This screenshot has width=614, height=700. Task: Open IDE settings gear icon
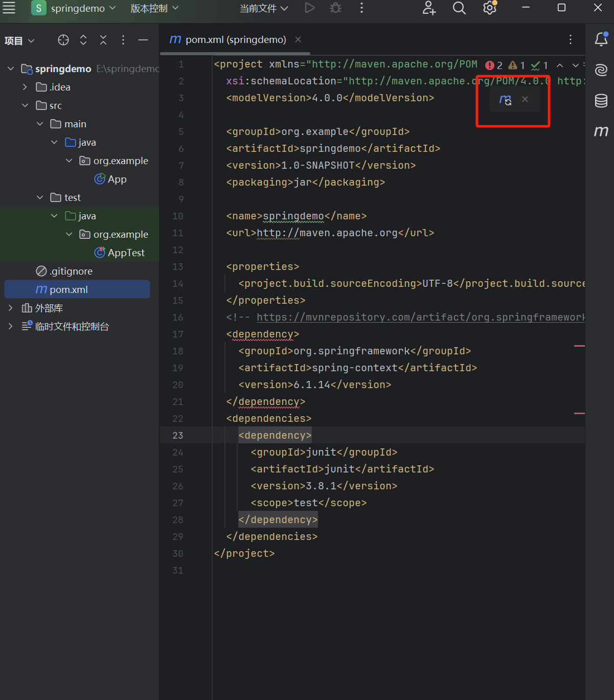[490, 8]
